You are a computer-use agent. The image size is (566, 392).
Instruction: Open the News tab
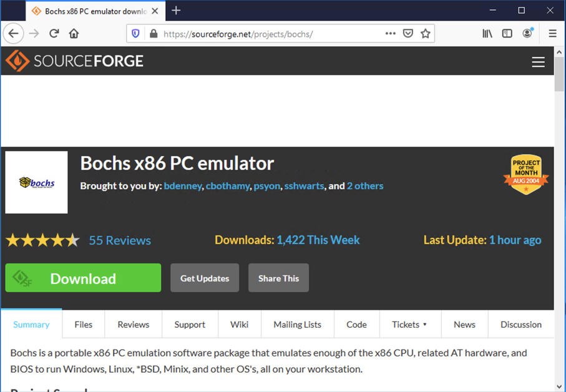pyautogui.click(x=464, y=325)
